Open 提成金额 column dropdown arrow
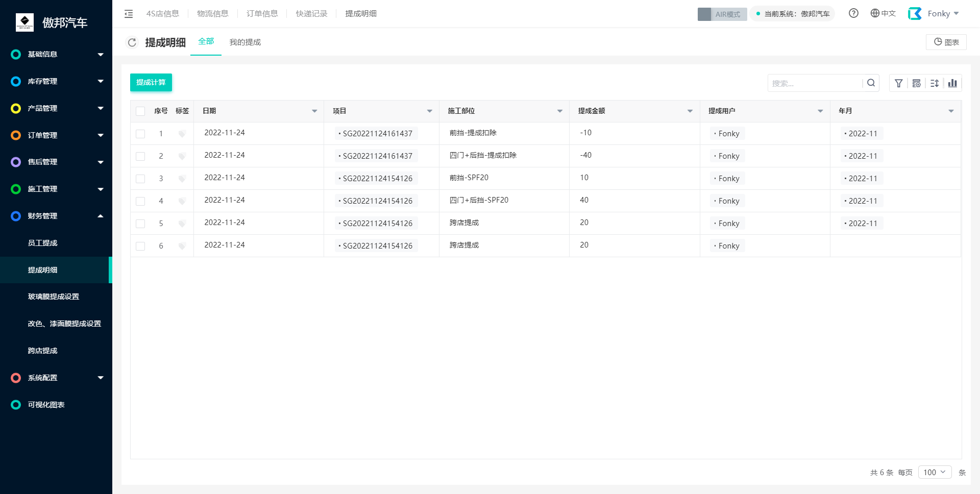 690,111
